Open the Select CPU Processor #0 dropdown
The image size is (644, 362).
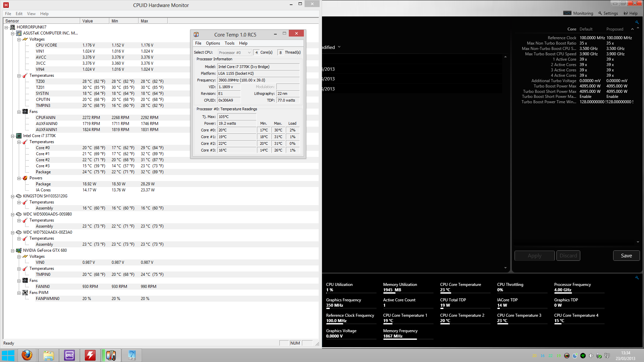coord(235,53)
